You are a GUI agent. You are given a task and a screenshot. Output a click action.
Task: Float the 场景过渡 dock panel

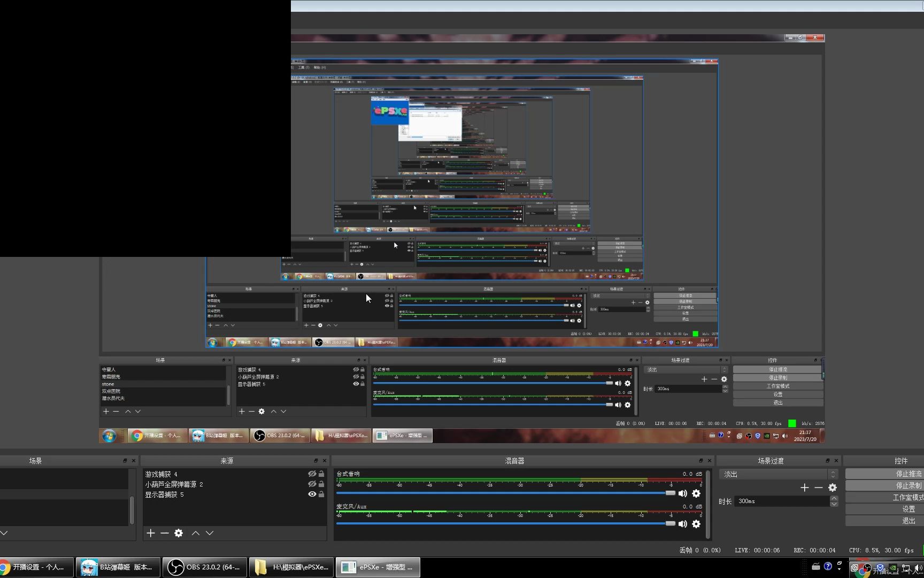click(x=828, y=461)
